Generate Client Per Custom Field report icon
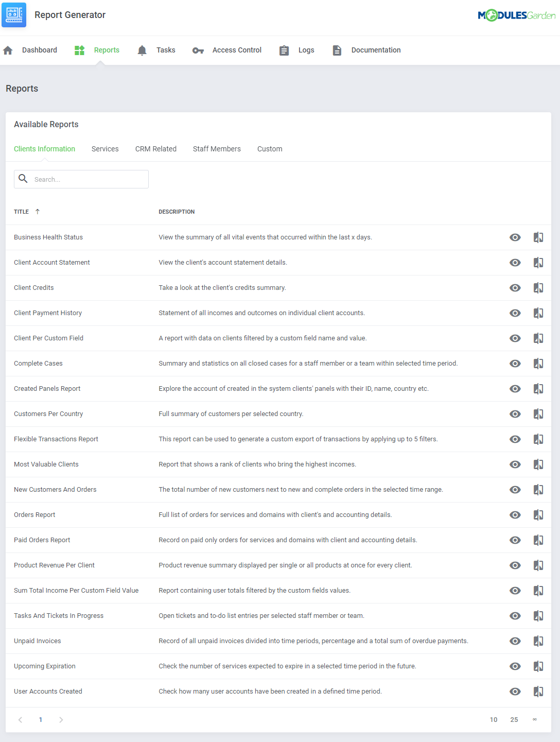This screenshot has width=560, height=742. [538, 338]
